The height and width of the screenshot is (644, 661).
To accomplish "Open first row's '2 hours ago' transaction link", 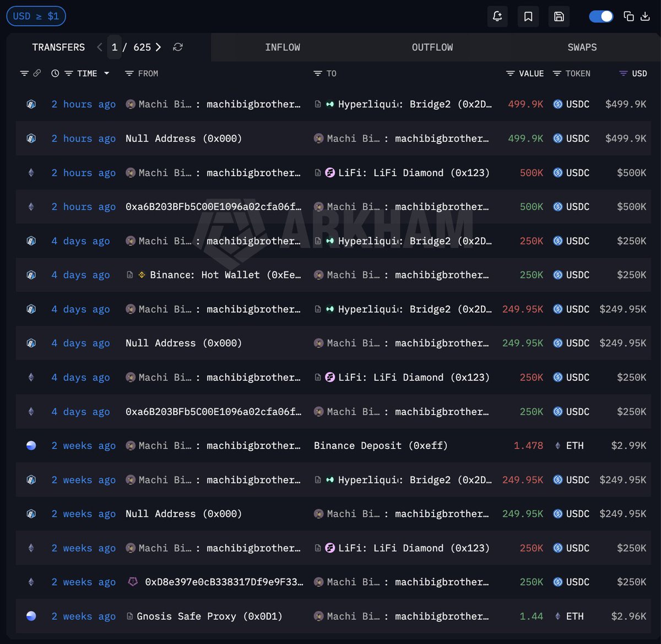I will 84,104.
